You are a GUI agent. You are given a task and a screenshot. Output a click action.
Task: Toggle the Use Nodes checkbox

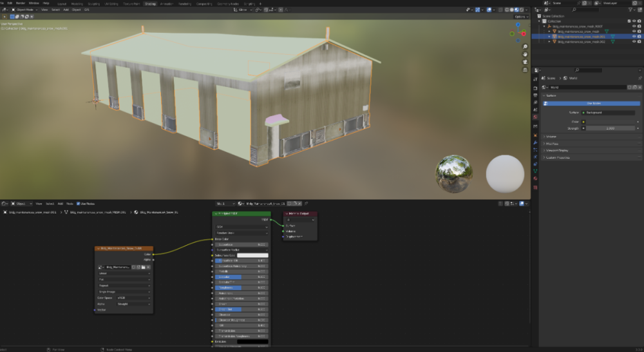pos(77,203)
